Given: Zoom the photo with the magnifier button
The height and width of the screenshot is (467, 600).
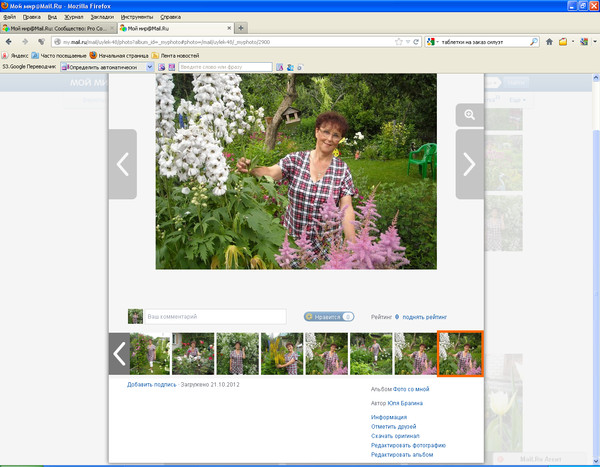Looking at the screenshot, I should coord(470,114).
